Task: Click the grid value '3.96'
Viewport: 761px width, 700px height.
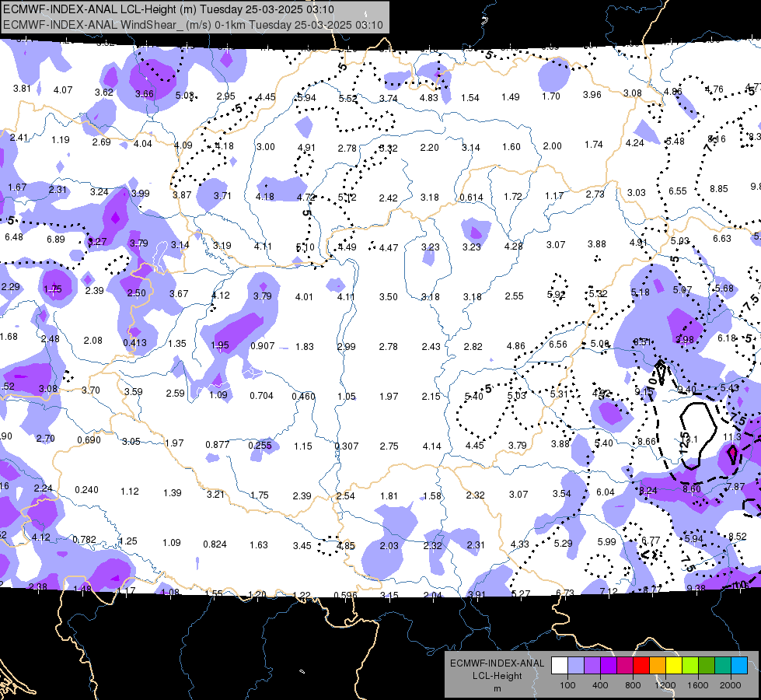Action: (x=592, y=94)
